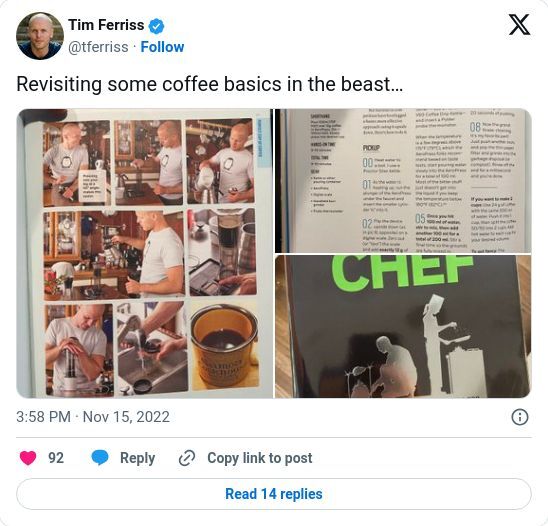Click the tweet text about coffee basics
This screenshot has width=548, height=526.
pos(210,84)
